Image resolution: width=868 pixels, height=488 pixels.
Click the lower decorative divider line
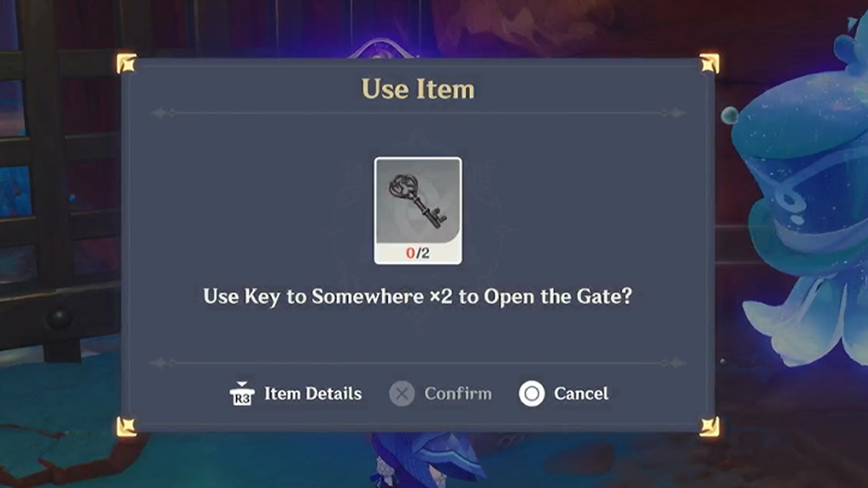(418, 363)
